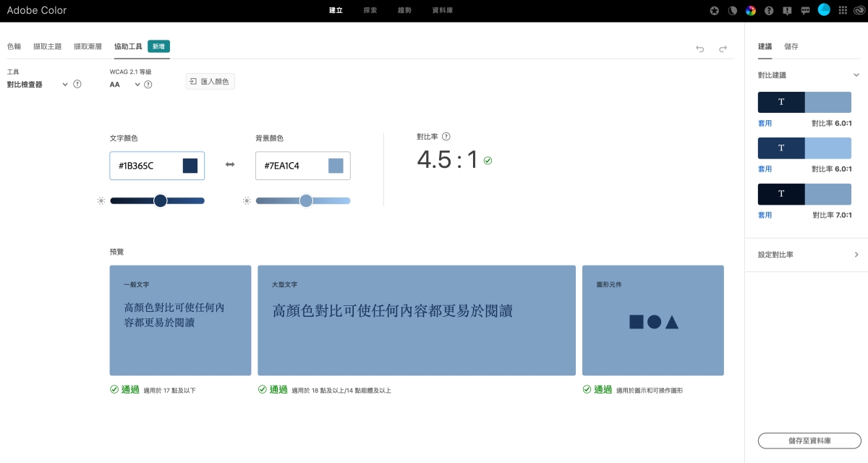Open the rainbow color wheel icon in header
Viewport: 868px width, 463px height.
[x=751, y=11]
